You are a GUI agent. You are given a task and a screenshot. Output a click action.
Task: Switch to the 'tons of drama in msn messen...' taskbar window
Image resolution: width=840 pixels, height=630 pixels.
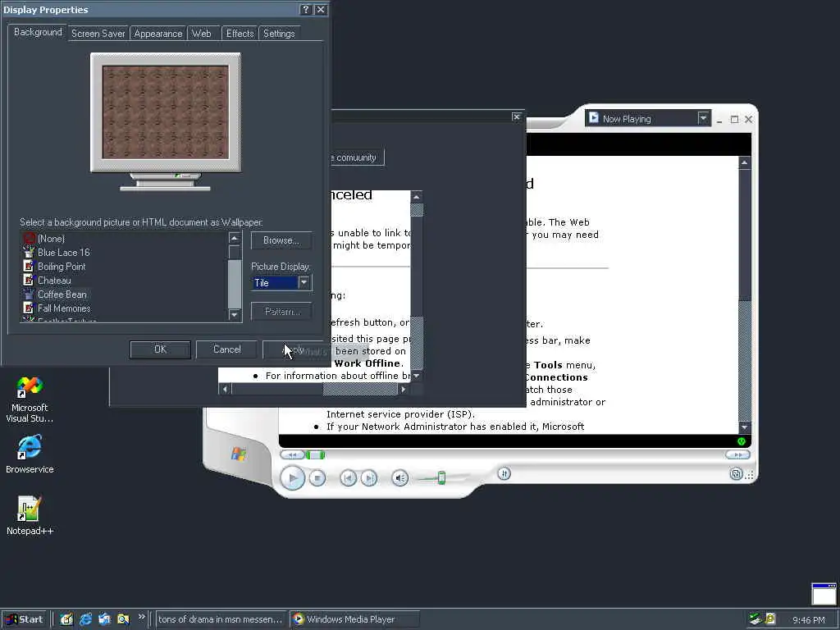tap(221, 619)
